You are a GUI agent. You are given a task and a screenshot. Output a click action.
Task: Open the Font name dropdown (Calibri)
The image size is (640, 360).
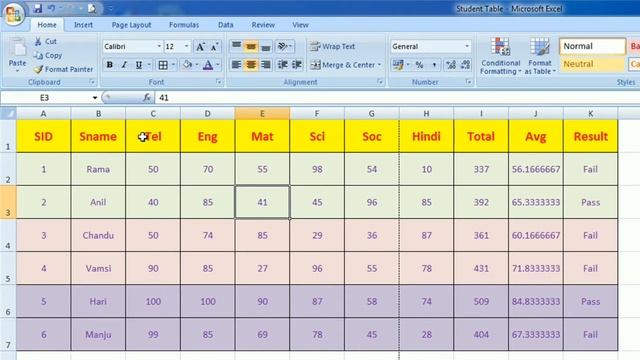[x=159, y=47]
